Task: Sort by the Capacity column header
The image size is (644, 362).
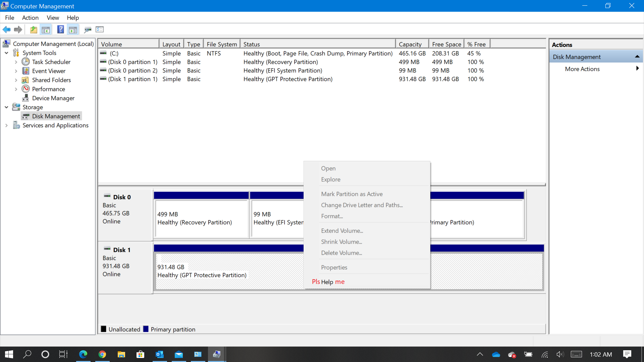Action: pyautogui.click(x=412, y=44)
